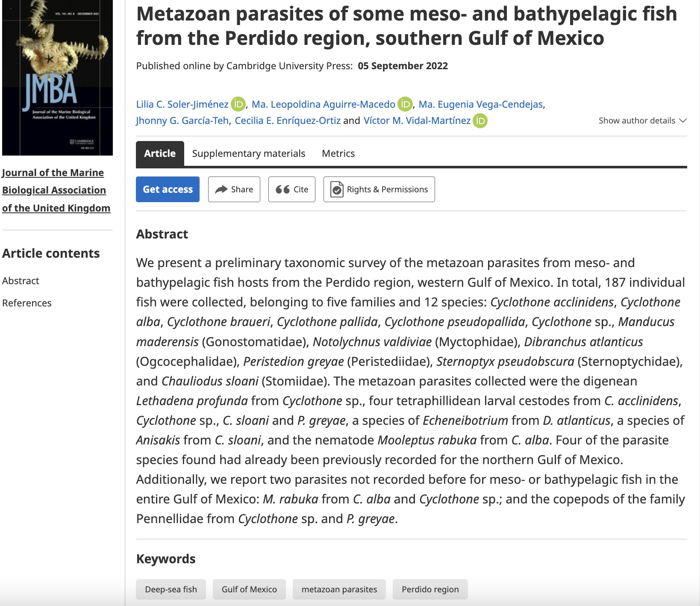Click the Get access button
Viewport: 700px width, 606px height.
[x=167, y=189]
